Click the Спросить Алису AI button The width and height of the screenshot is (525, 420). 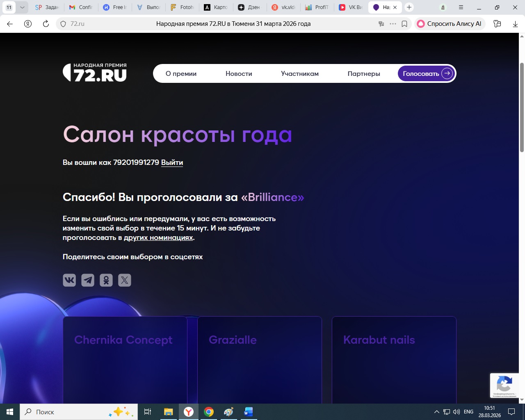tap(450, 24)
